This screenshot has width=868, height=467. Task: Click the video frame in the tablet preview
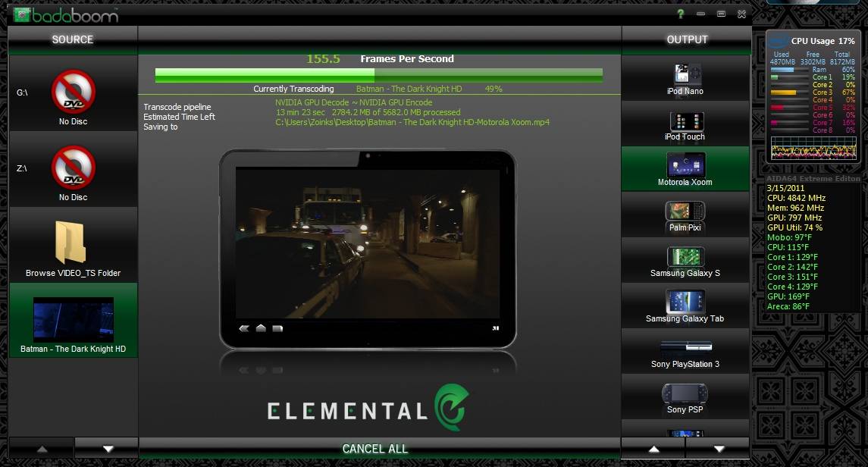coord(368,243)
